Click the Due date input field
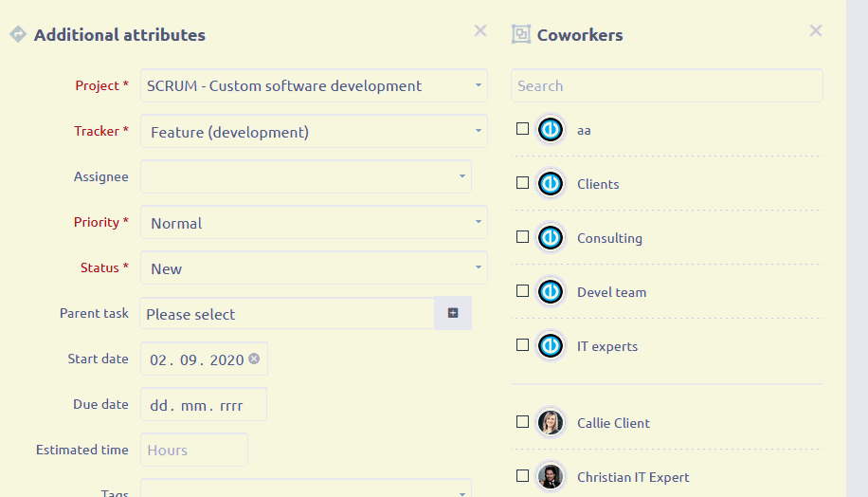The image size is (868, 497). (203, 405)
